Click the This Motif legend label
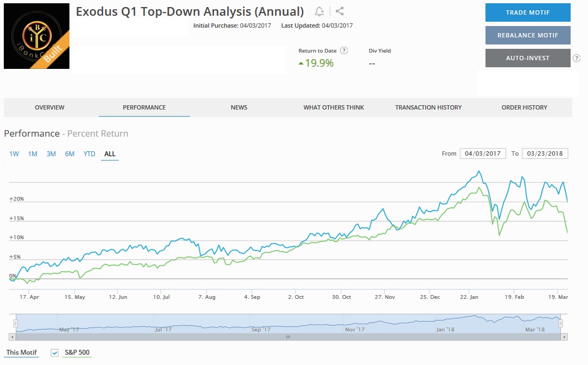 (21, 352)
